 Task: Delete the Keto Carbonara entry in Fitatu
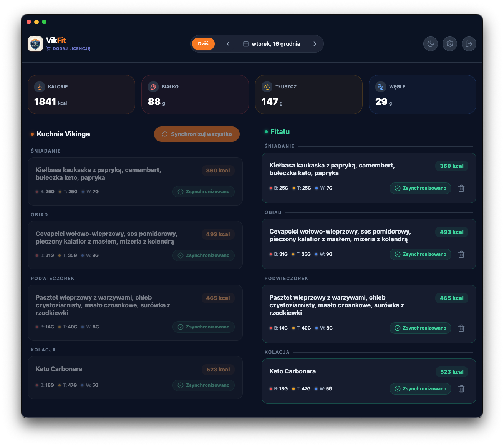click(x=461, y=389)
